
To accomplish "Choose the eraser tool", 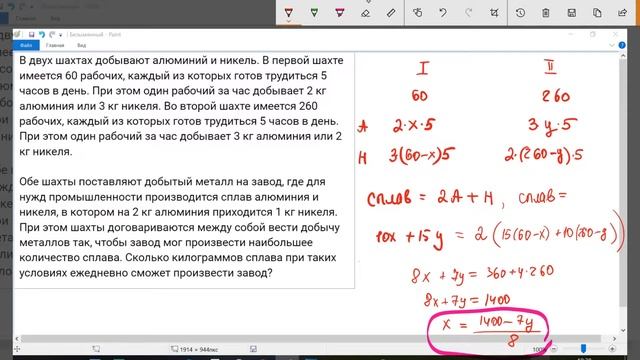I will (x=365, y=13).
